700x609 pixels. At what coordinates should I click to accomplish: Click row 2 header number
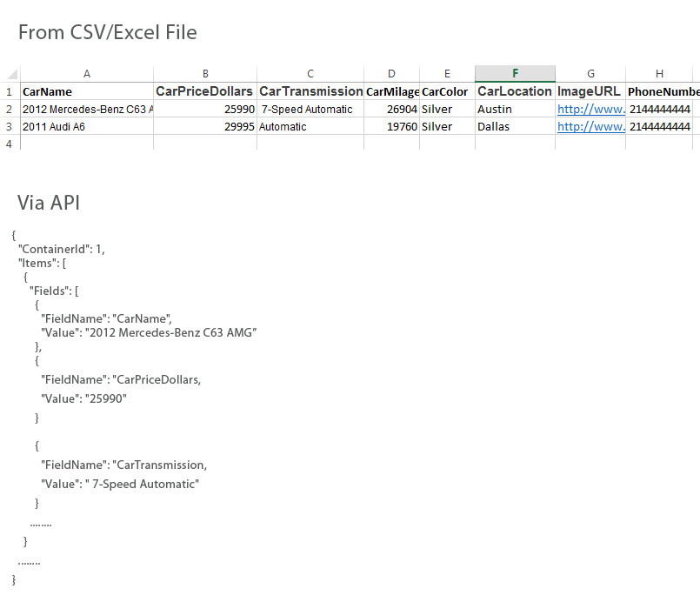10,109
